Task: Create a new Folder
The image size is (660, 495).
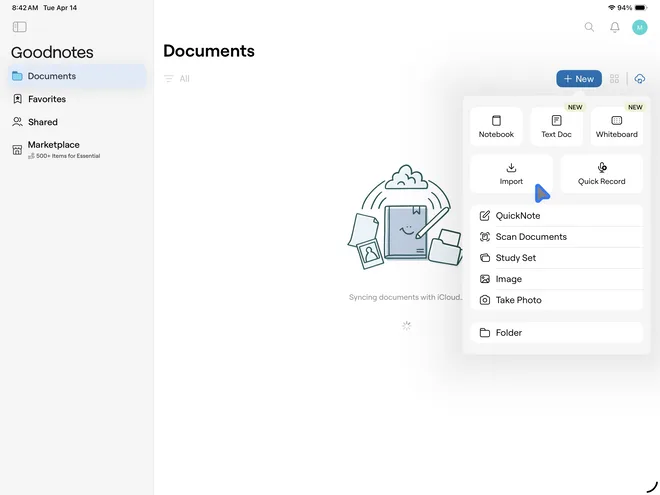Action: 556,333
